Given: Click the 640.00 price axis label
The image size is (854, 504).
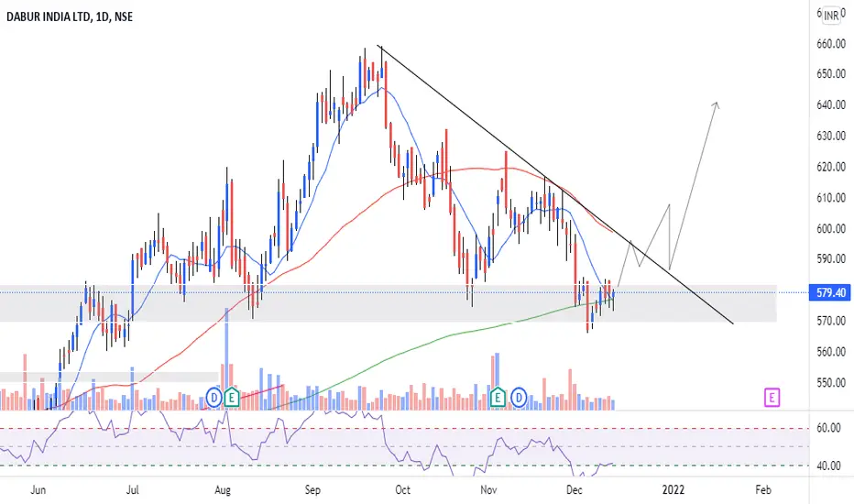Looking at the screenshot, I should (831, 104).
